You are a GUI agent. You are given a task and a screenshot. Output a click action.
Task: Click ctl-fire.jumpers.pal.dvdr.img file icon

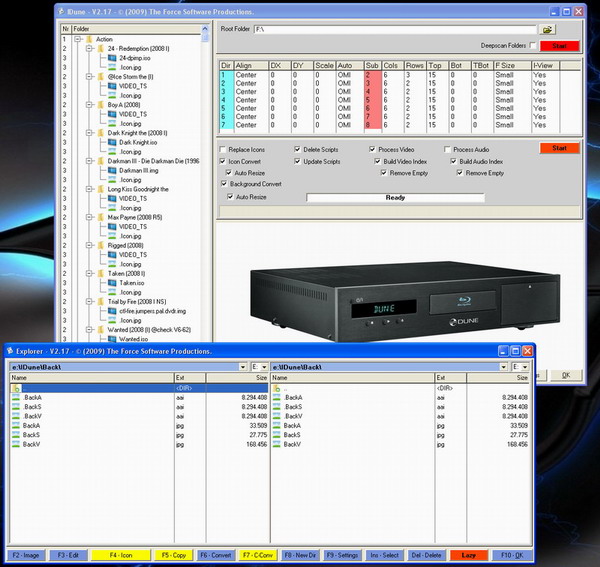pyautogui.click(x=112, y=311)
